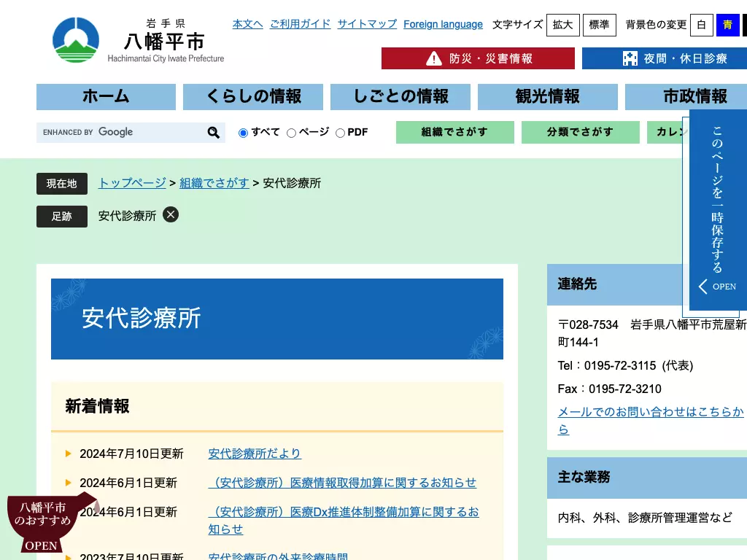Open 医療Dx推進体制整備加算に関するお知らせ link
This screenshot has height=560, width=747.
[344, 521]
